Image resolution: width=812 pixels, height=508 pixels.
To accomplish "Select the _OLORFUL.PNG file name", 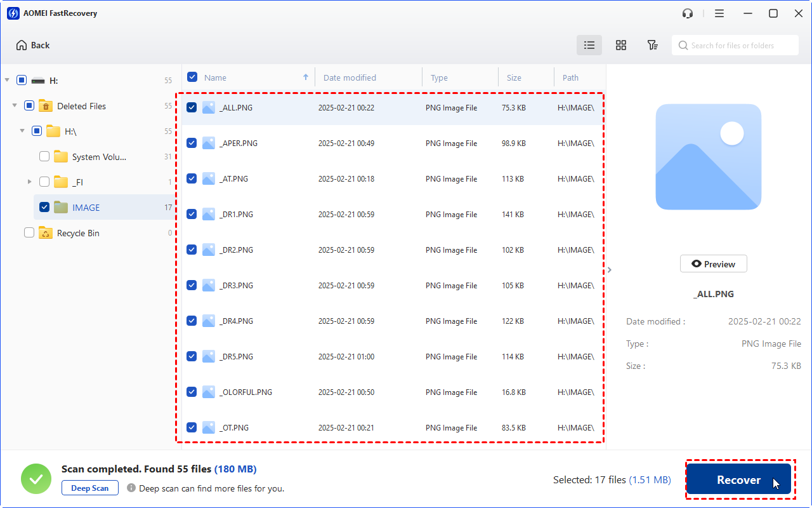I will pos(246,392).
